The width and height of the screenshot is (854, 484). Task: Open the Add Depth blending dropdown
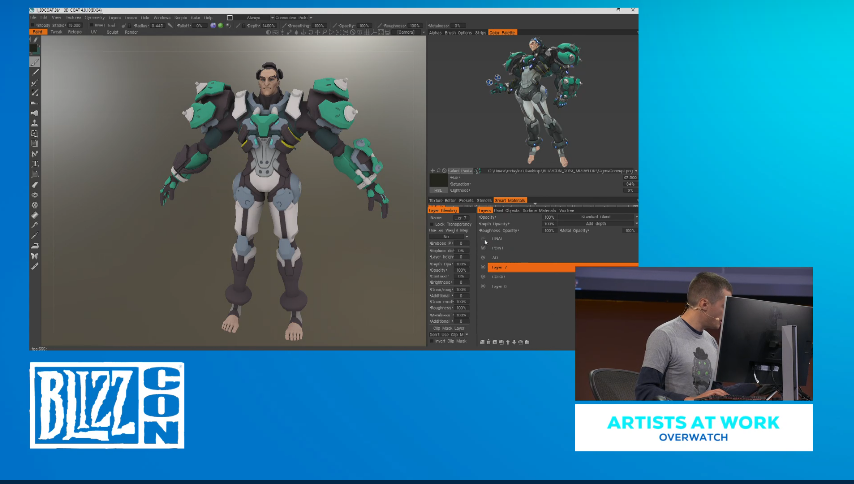point(598,223)
